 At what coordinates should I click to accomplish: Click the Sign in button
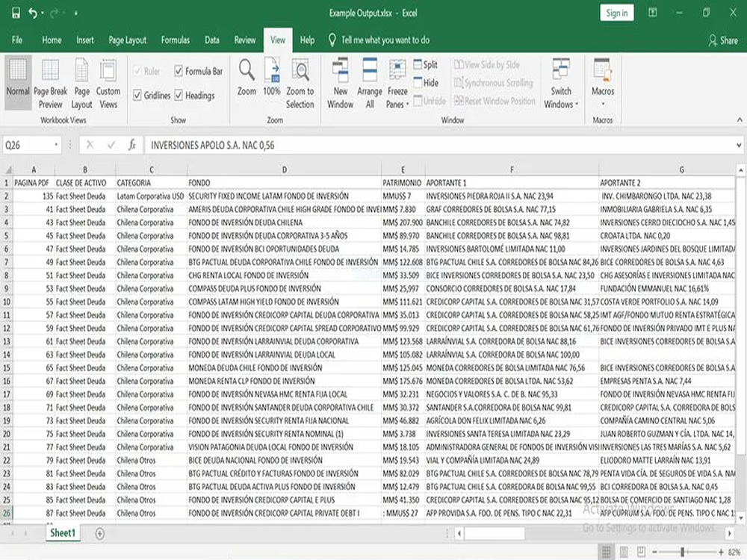[616, 13]
